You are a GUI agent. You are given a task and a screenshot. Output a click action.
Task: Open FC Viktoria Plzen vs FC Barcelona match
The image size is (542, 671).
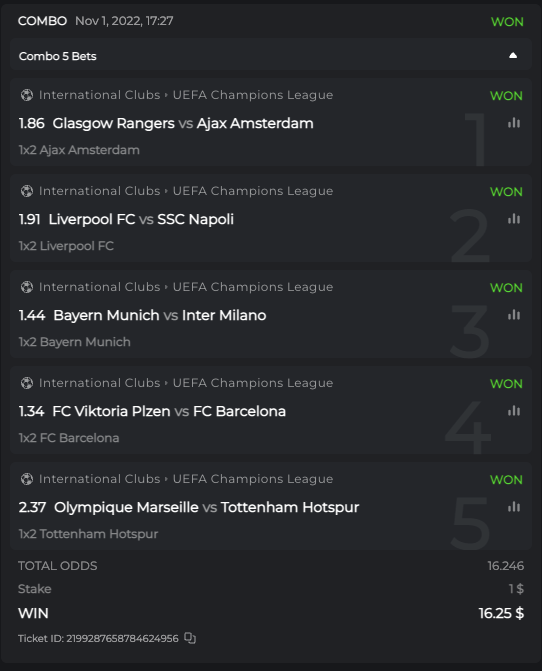click(x=169, y=411)
